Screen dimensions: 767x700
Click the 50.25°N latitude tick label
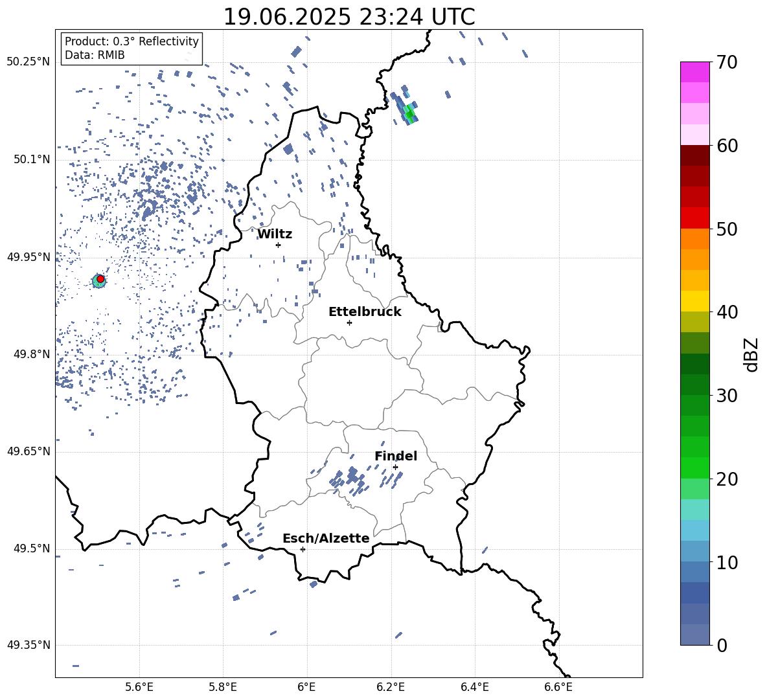28,62
